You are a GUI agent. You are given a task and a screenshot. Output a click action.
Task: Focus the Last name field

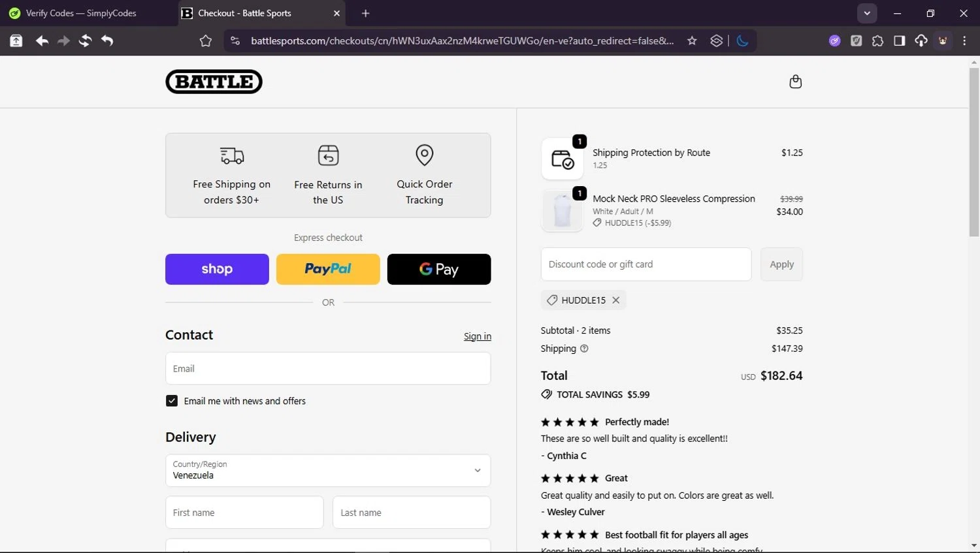click(412, 513)
